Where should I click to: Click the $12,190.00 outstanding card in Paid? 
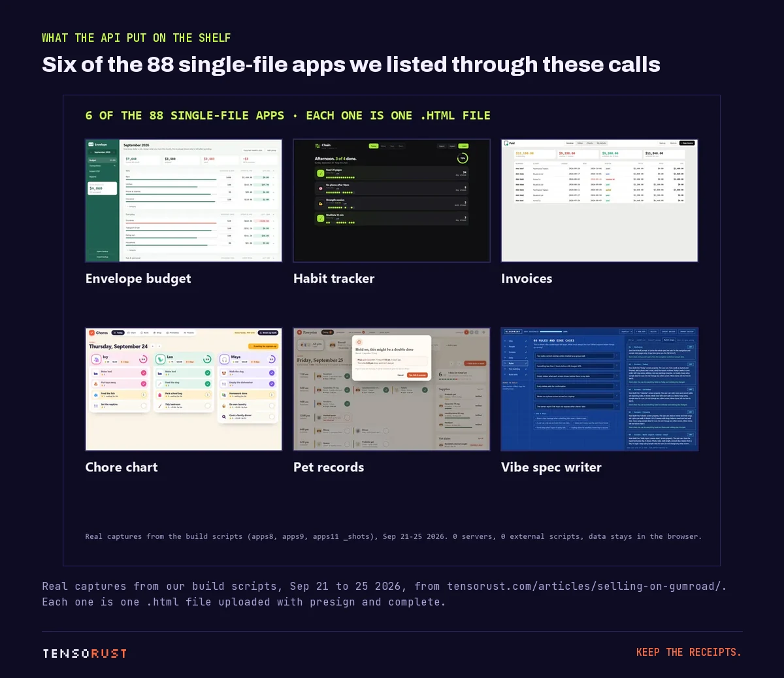pyautogui.click(x=535, y=154)
